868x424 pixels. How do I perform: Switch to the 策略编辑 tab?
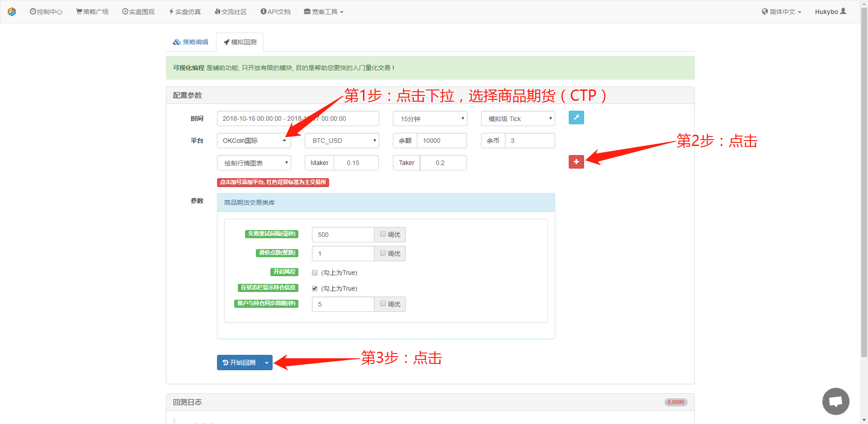191,42
